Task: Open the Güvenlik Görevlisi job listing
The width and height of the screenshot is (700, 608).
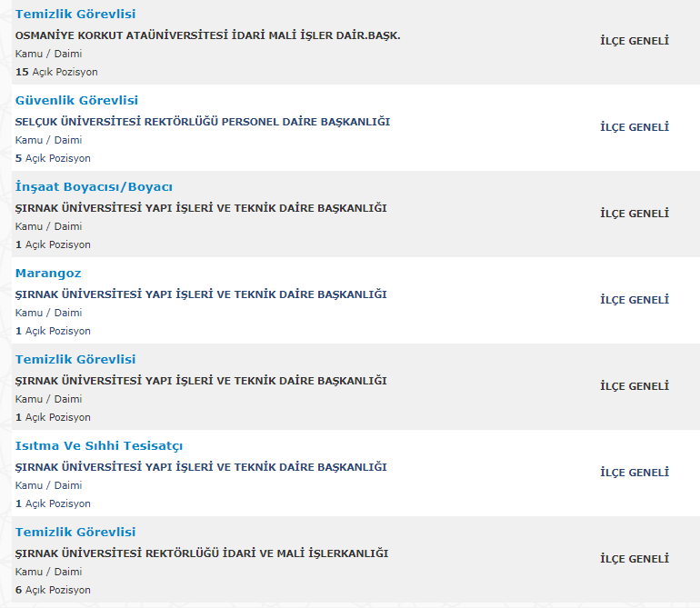Action: (x=76, y=101)
